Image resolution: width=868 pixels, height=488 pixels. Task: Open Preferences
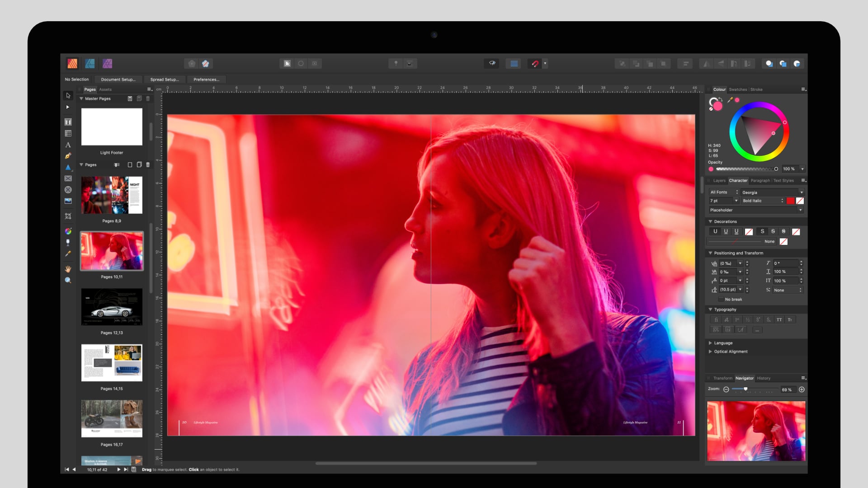(x=207, y=80)
